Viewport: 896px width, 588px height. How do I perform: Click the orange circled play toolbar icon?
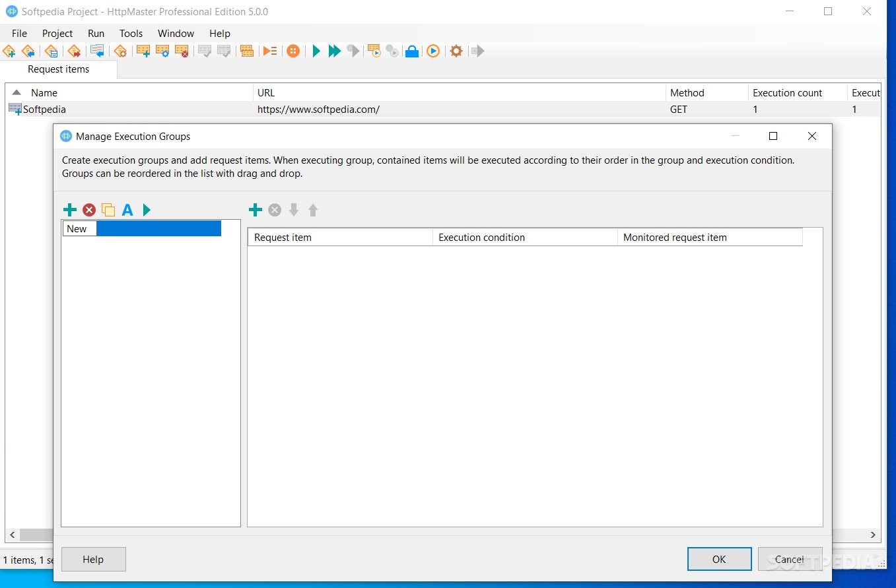(433, 51)
